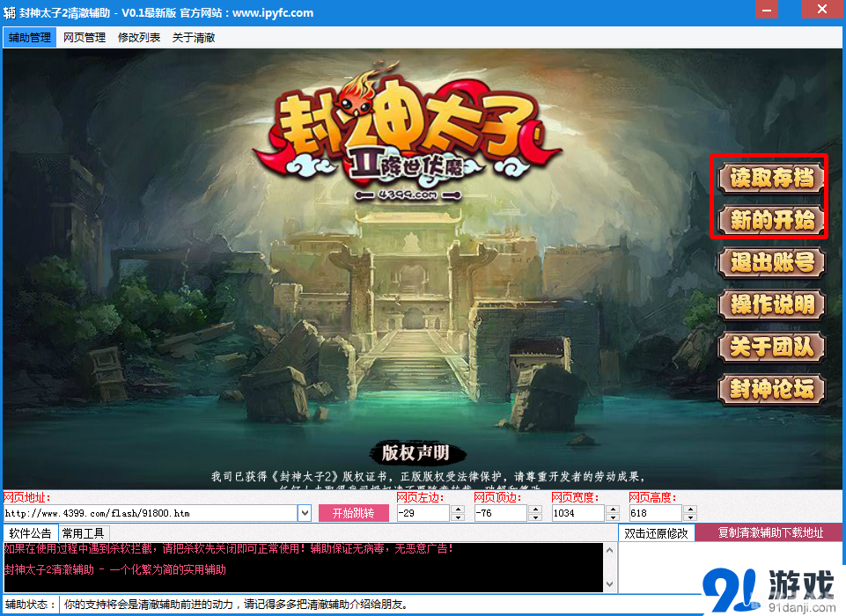
Task: Open the 操作说明 operation instructions
Action: tap(770, 305)
